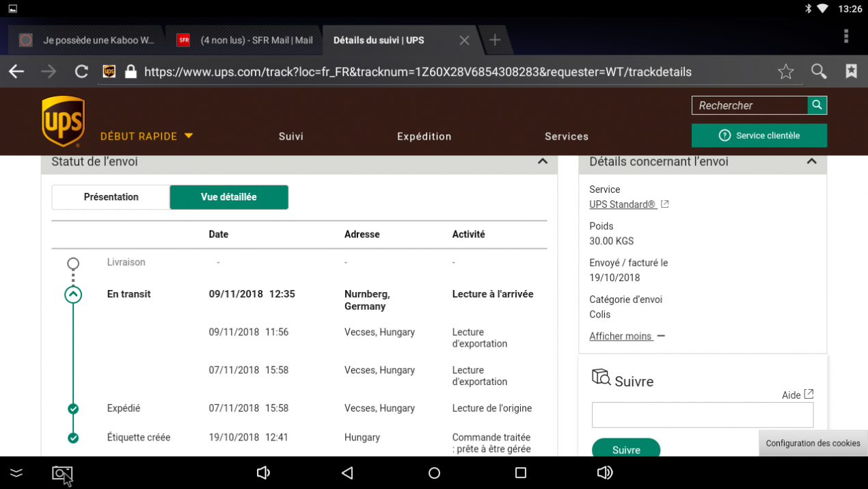
Task: Reload the UPS tracking page
Action: tap(81, 71)
